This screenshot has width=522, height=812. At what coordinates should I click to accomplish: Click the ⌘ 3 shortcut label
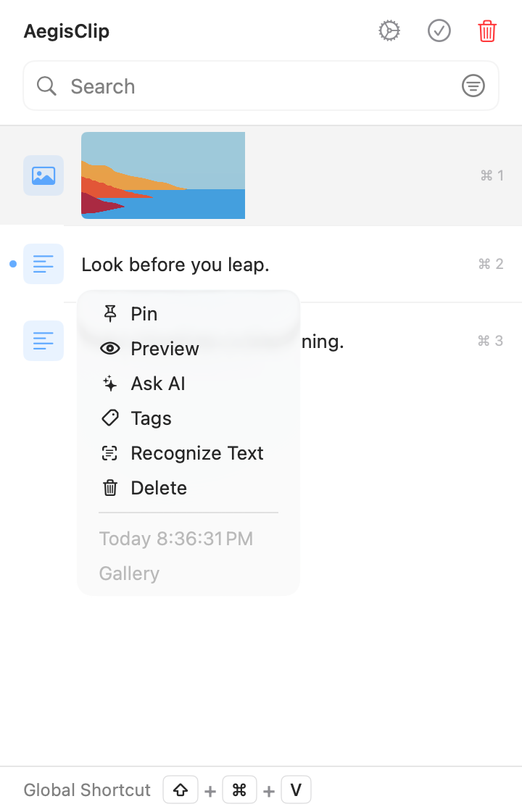point(490,341)
